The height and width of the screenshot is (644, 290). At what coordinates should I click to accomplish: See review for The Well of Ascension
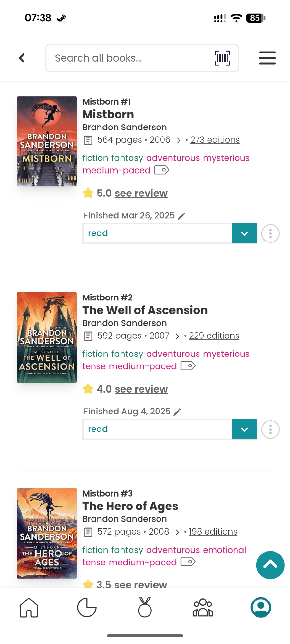(141, 389)
